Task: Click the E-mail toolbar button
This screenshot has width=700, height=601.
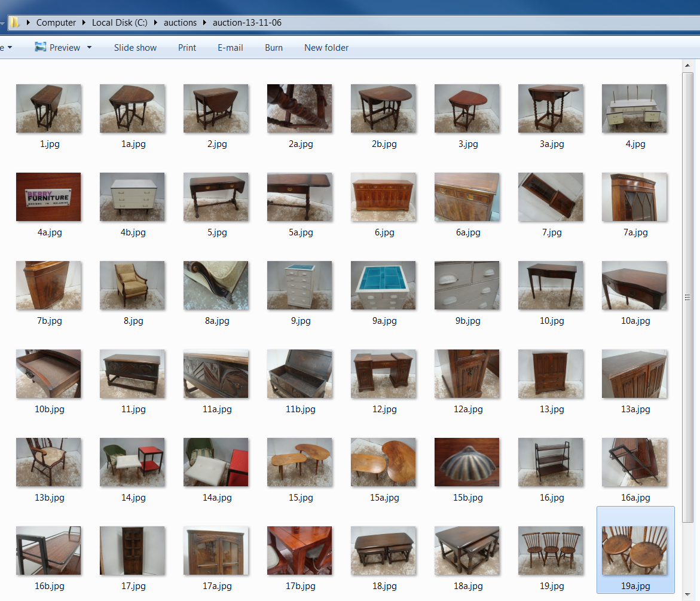Action: 230,48
